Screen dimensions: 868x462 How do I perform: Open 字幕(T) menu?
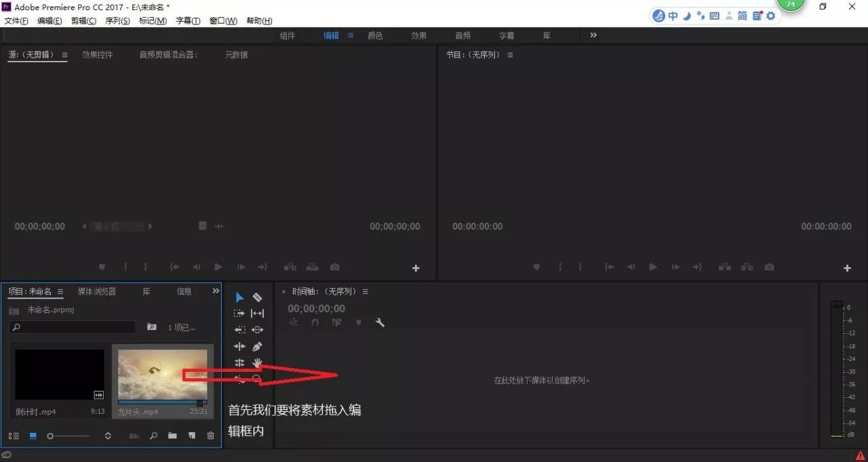pos(189,21)
